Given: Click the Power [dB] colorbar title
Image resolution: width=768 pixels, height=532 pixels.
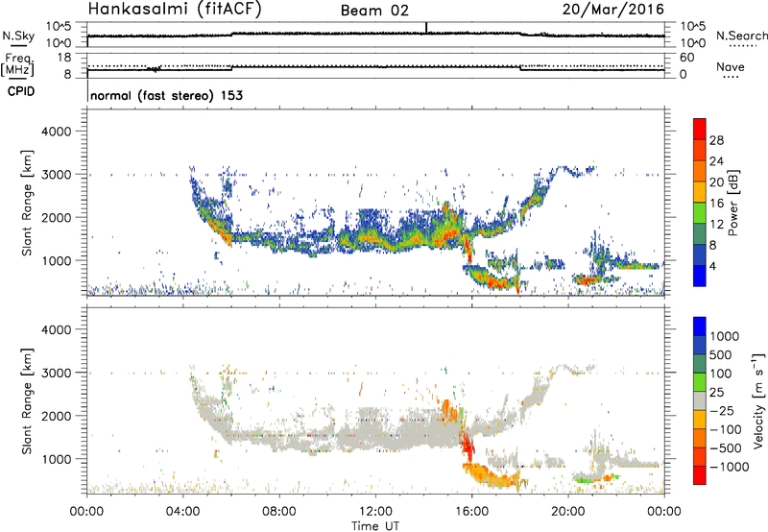Looking at the screenshot, I should tap(732, 203).
